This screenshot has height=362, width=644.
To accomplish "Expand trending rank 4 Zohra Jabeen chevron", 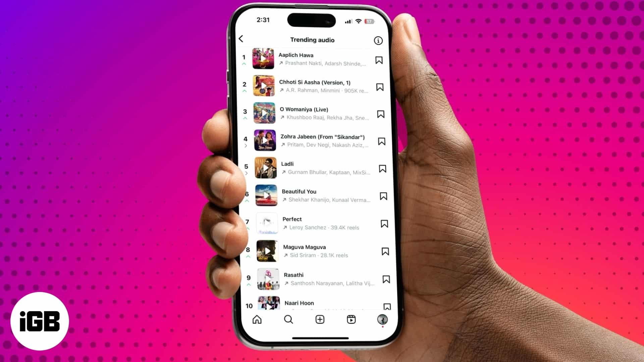I will click(246, 146).
